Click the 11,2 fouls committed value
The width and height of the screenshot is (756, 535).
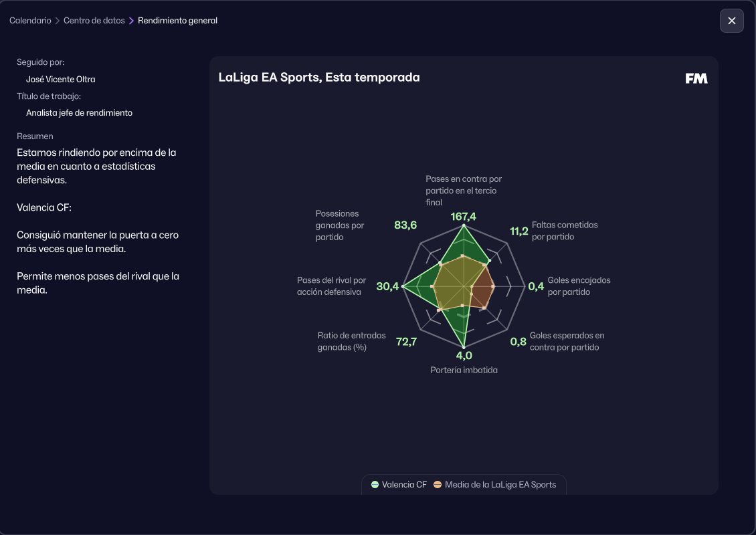click(x=519, y=231)
